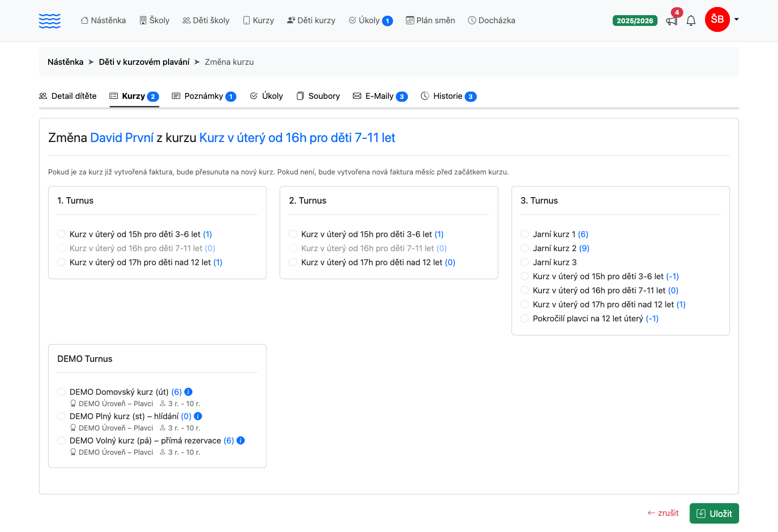
Task: Click the 2. Turnus card heading
Action: tap(308, 201)
